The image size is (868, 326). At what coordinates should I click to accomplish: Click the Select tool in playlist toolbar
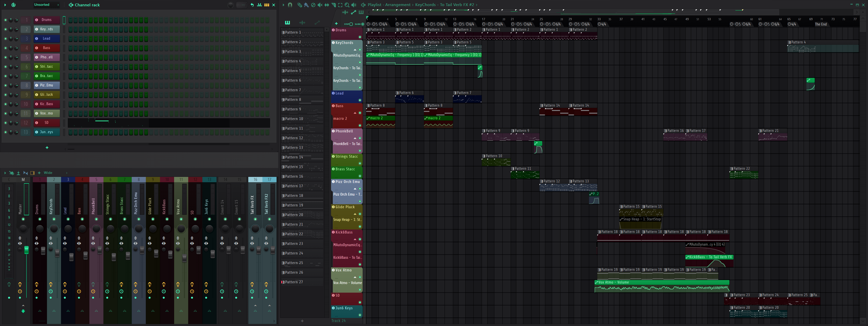point(340,5)
